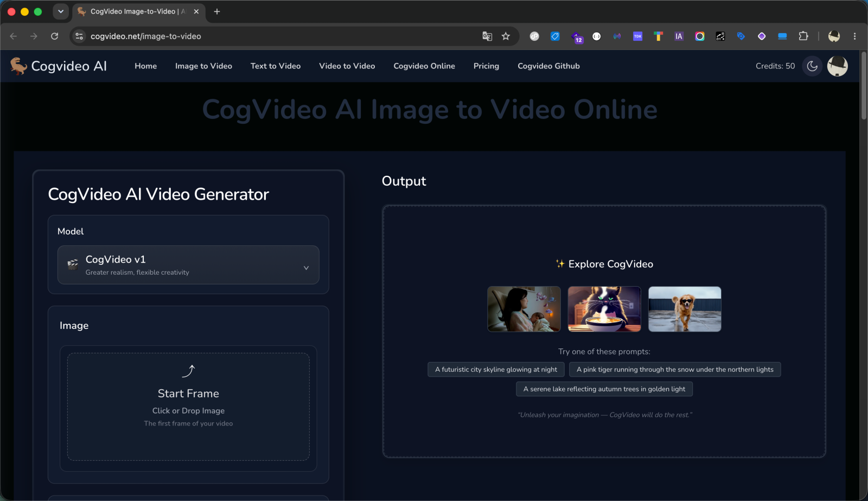Open Text to Video nav item
This screenshot has width=868, height=501.
coord(276,66)
